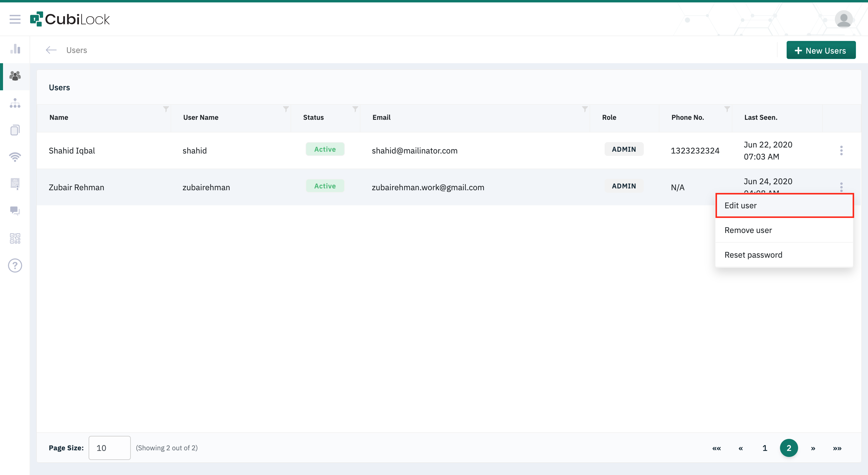Open the dashboard bar chart sidebar icon
The image size is (868, 475).
(x=15, y=49)
